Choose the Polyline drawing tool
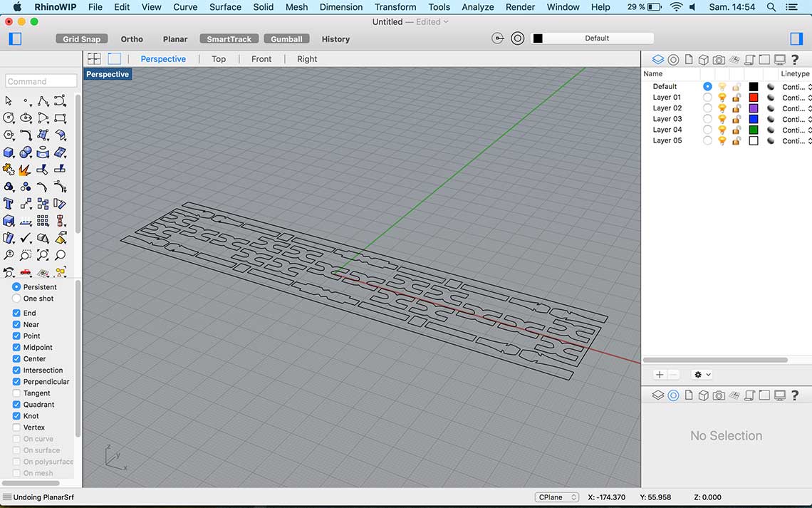This screenshot has width=812, height=508. pyautogui.click(x=43, y=100)
